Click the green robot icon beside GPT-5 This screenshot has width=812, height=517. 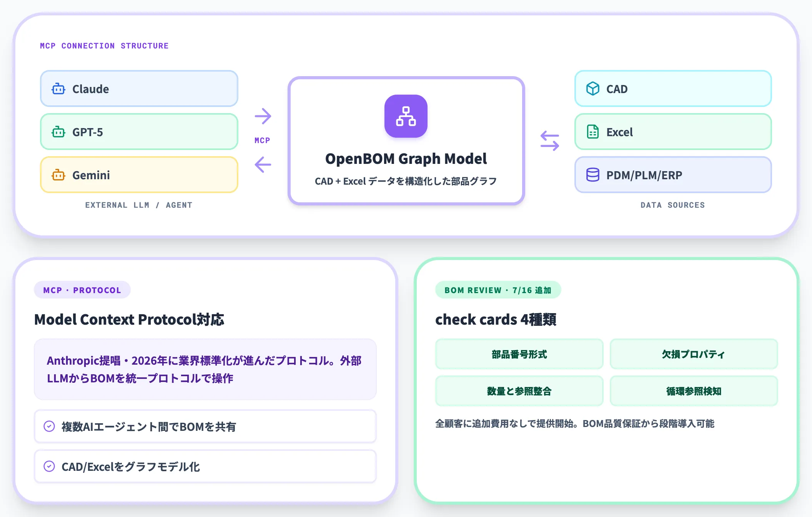point(58,132)
